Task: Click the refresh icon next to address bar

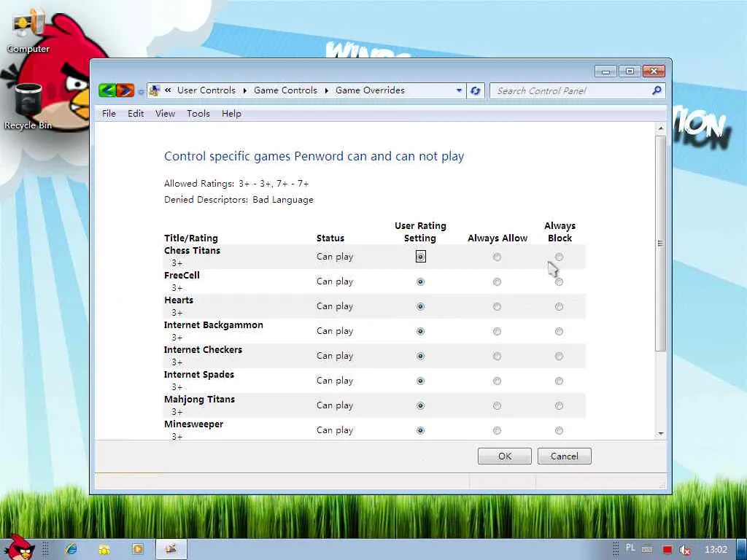Action: click(x=475, y=90)
